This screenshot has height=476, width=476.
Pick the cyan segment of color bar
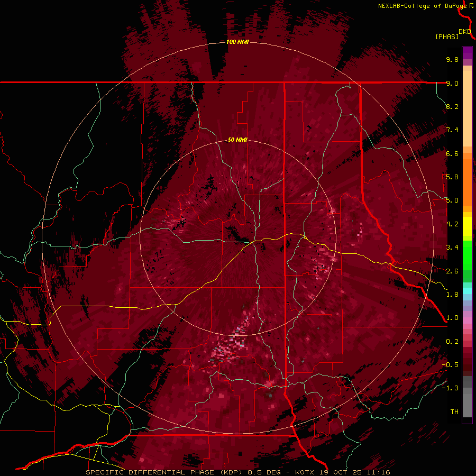click(x=467, y=290)
